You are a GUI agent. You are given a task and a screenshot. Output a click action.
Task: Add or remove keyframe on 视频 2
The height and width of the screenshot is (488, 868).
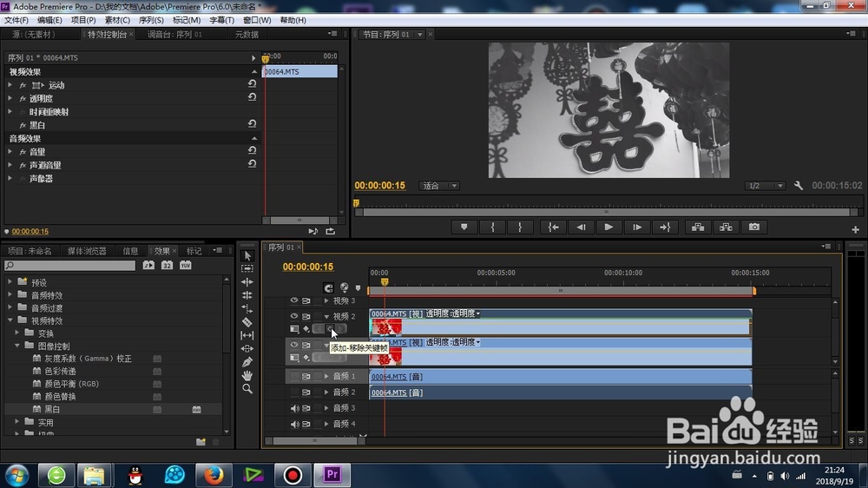(330, 329)
